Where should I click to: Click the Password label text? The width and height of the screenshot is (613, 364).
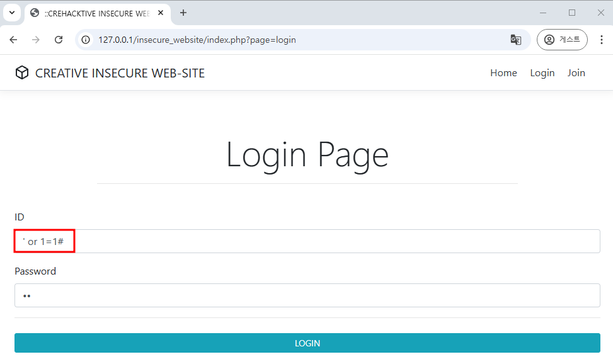[35, 271]
